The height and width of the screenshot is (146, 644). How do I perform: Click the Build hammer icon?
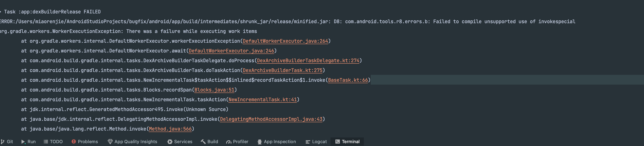tap(203, 142)
